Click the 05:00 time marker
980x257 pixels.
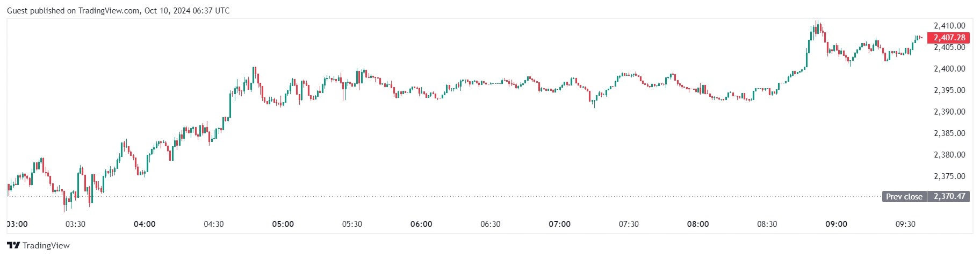pos(283,224)
